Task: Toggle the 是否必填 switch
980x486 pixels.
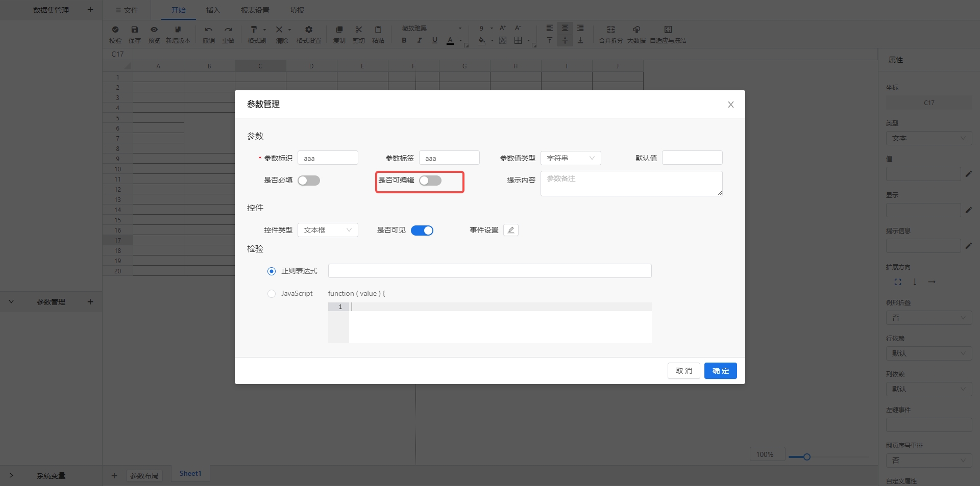Action: click(x=309, y=181)
